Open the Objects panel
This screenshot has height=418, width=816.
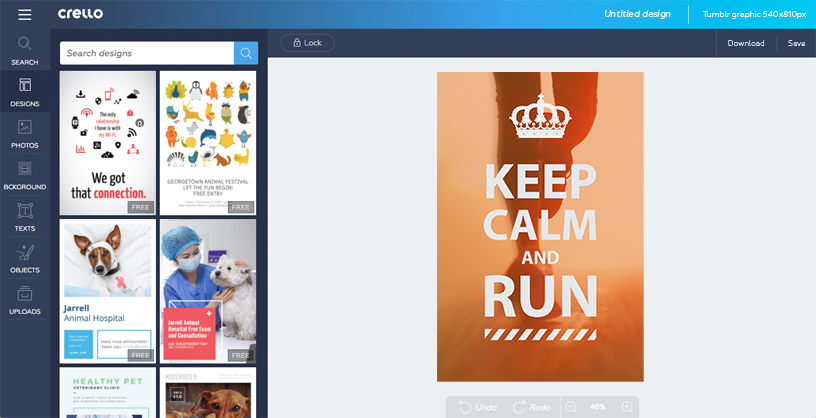[25, 259]
